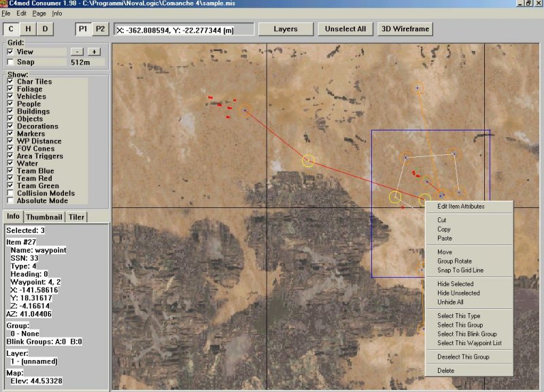The width and height of the screenshot is (544, 392).
Task: Click the coordinates readout field
Action: pyautogui.click(x=184, y=29)
